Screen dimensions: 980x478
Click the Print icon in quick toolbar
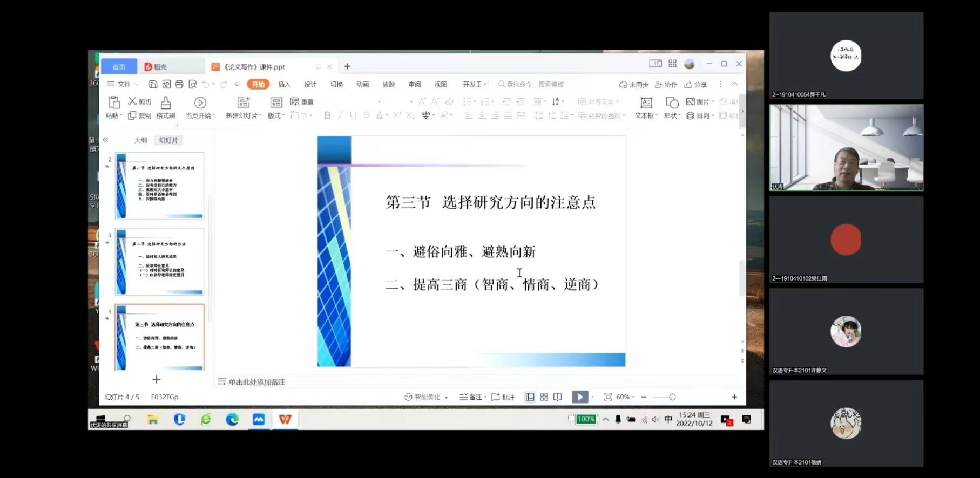(x=179, y=84)
